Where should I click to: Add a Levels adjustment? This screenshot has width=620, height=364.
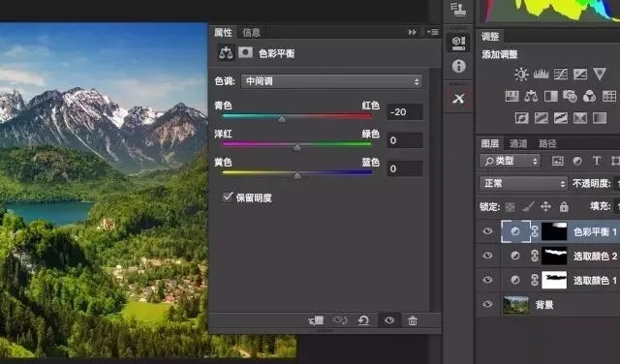point(541,74)
